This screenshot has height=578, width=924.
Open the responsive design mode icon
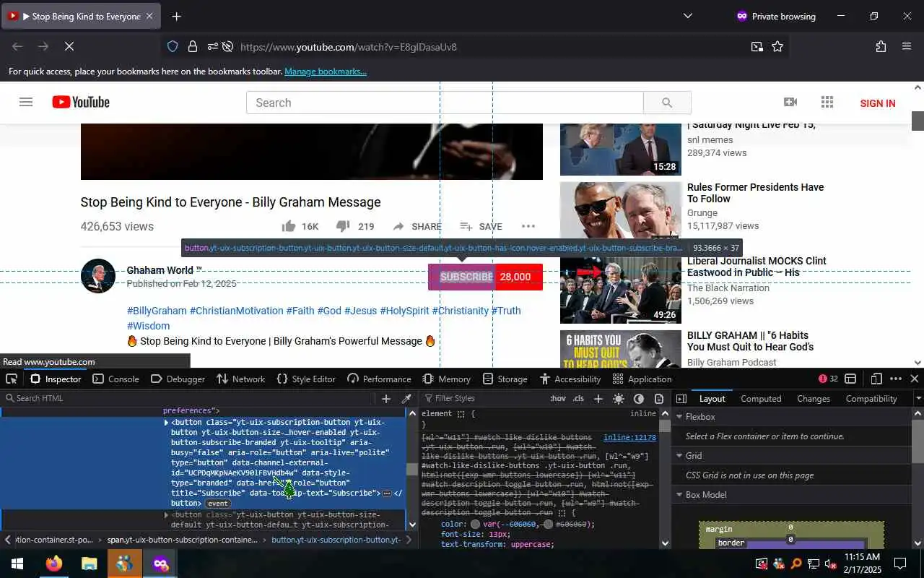(x=876, y=379)
